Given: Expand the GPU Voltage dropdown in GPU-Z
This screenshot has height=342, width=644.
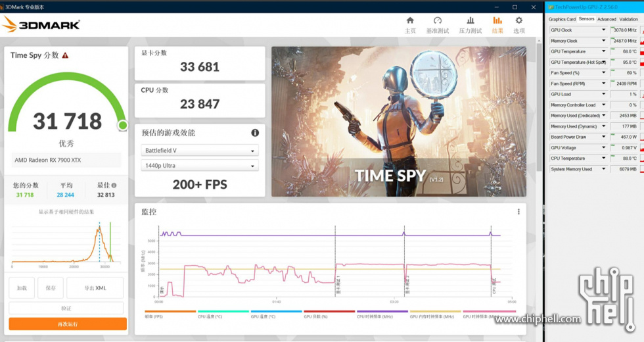Looking at the screenshot, I should (x=603, y=147).
